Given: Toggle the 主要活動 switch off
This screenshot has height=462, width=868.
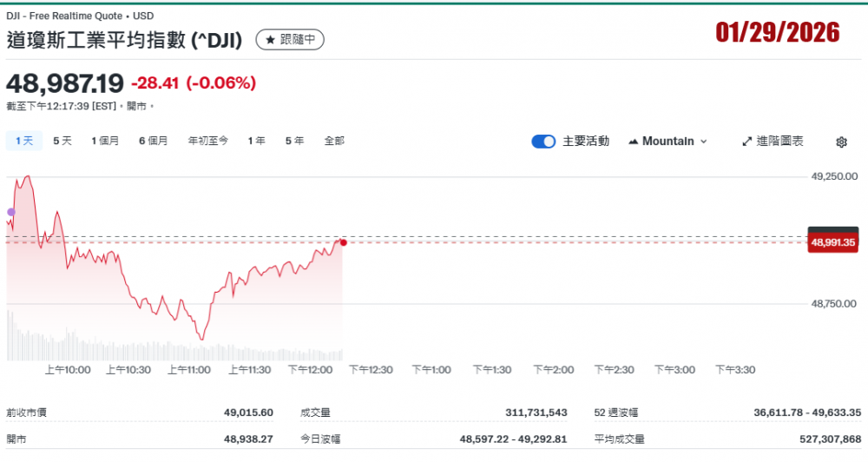Looking at the screenshot, I should pos(543,142).
